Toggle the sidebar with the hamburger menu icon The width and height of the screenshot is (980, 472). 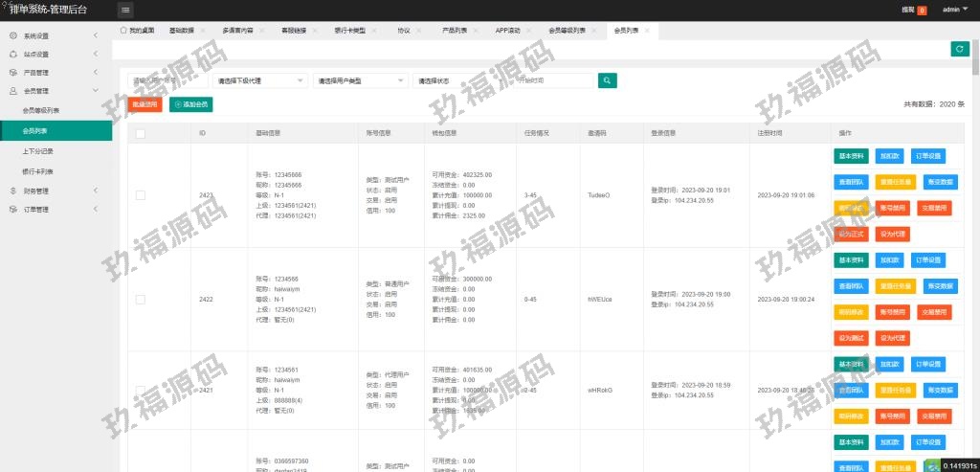pyautogui.click(x=125, y=10)
